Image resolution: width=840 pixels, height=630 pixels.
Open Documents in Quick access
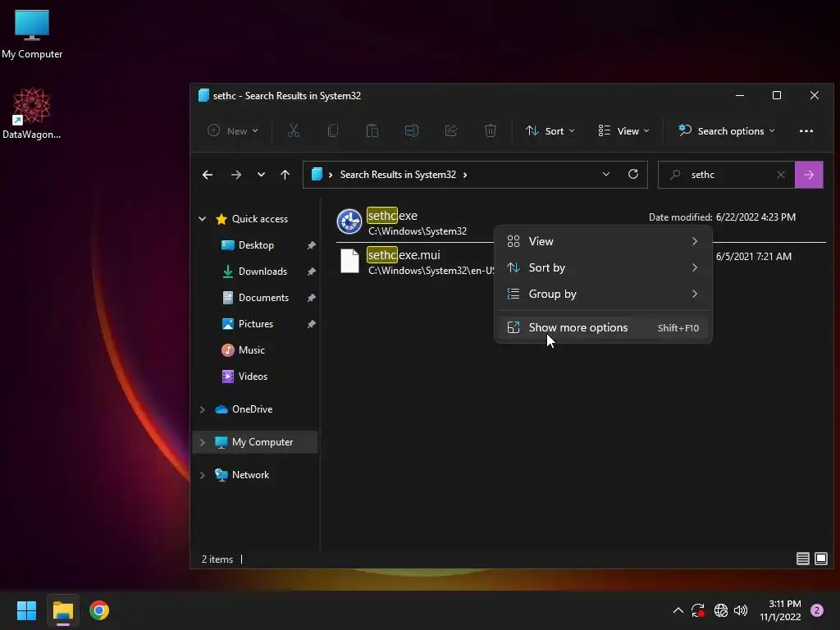[x=263, y=297]
